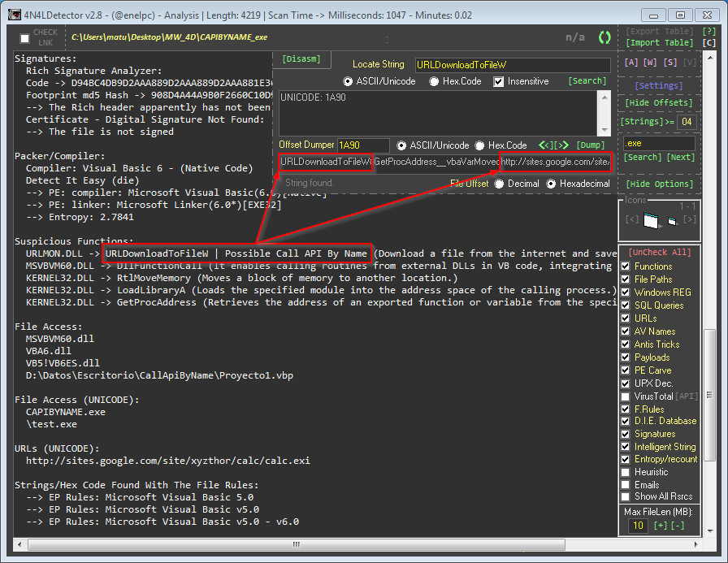This screenshot has height=563, width=728.
Task: Click the Dump button in Offset Dumper
Action: pos(591,145)
